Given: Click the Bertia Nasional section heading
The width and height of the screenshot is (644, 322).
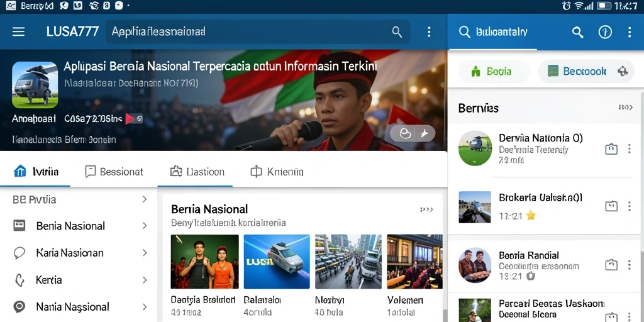Looking at the screenshot, I should 209,209.
